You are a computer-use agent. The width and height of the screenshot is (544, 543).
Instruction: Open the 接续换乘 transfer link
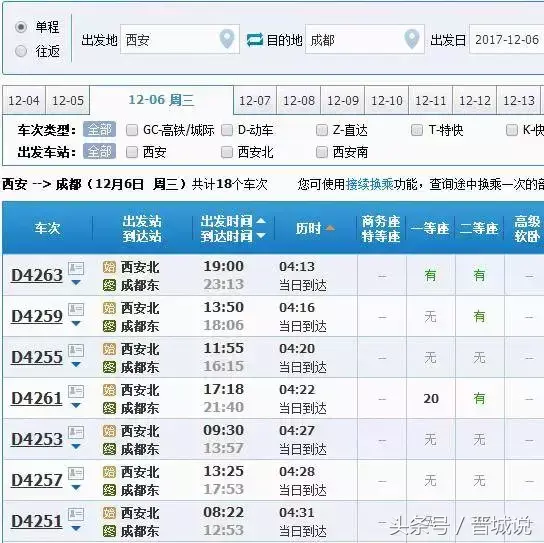coord(369,184)
